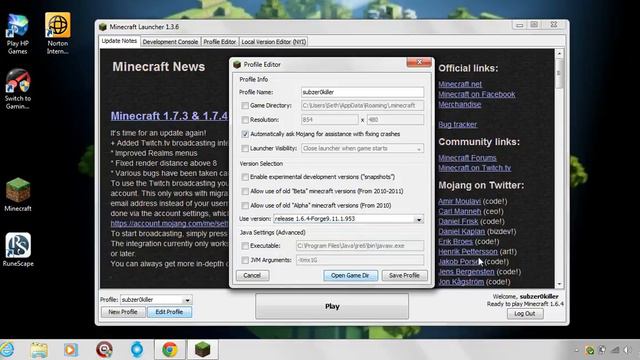Open the Minecraft.net link
The width and height of the screenshot is (640, 360).
point(460,84)
